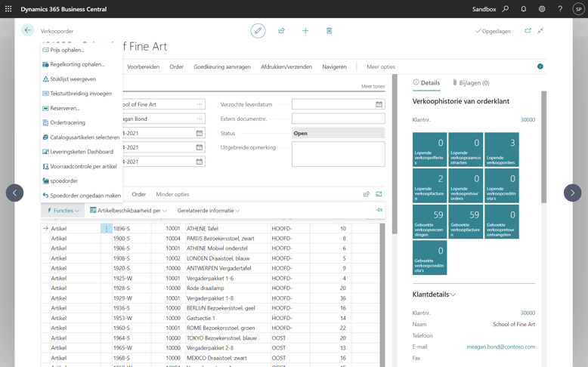Open the settings gear icon
Viewport: 588px width, 367px height.
542,8
